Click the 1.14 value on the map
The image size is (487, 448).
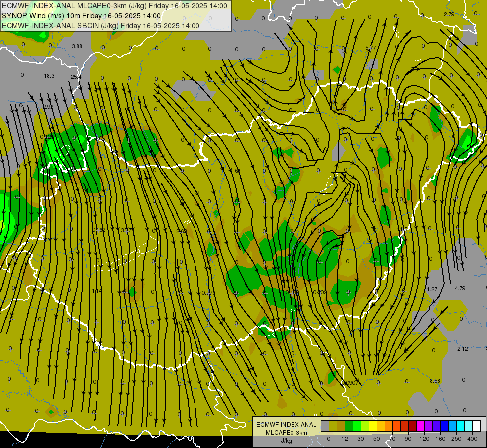point(97,291)
